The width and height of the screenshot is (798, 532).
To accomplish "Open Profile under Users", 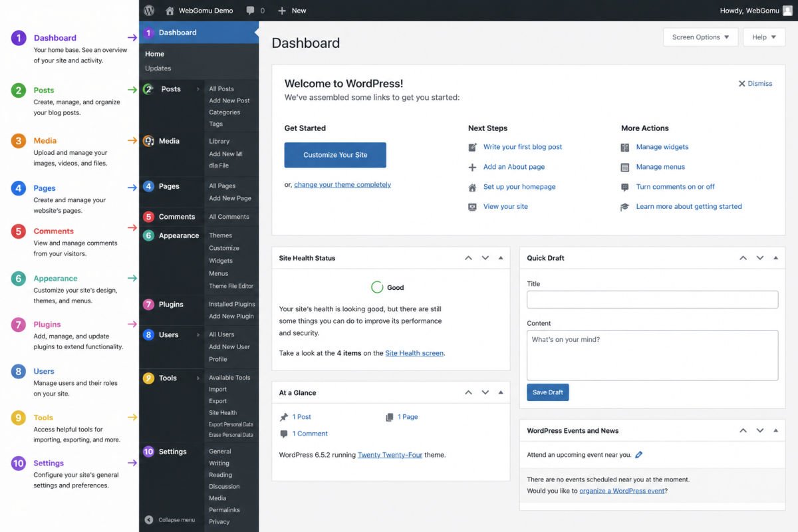I will 218,359.
